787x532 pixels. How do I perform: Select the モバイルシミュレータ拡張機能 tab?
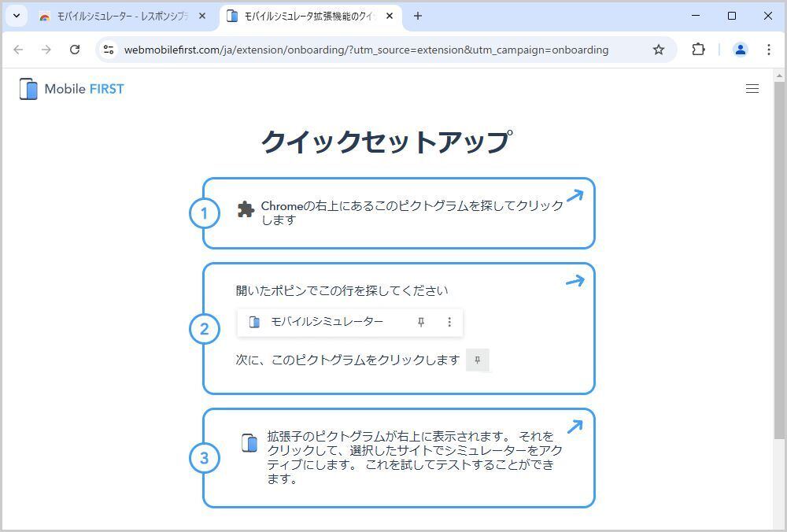tap(310, 16)
